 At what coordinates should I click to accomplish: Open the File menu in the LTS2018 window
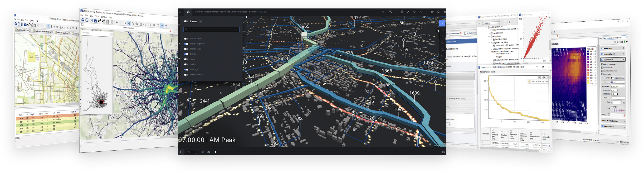pos(82,15)
